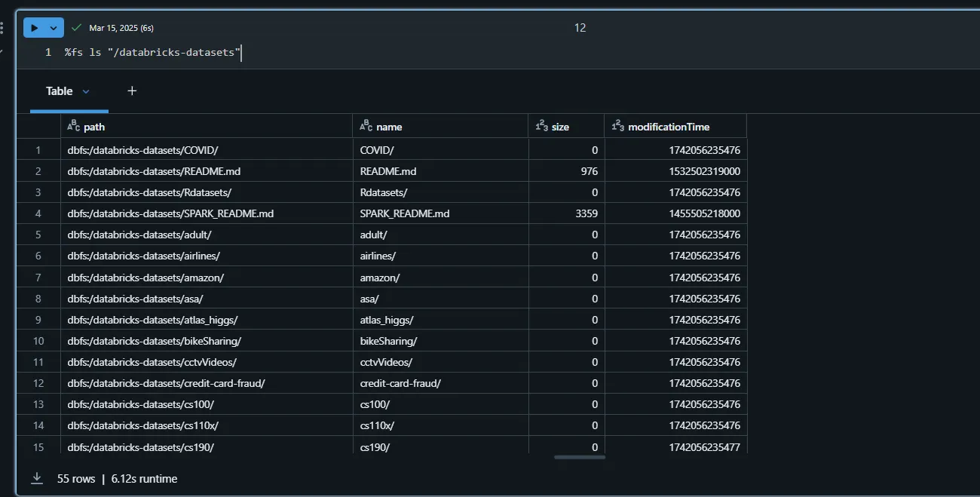
Task: Sort results by the size column header
Action: (562, 126)
